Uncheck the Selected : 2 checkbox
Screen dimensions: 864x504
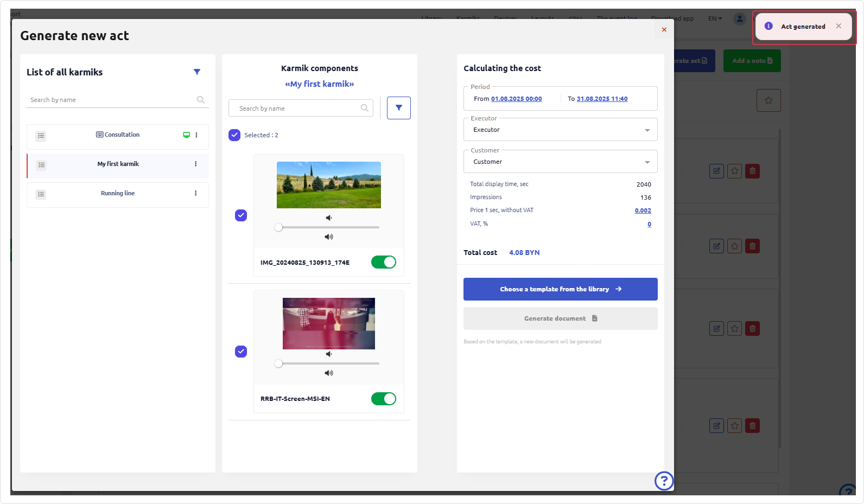pyautogui.click(x=234, y=135)
